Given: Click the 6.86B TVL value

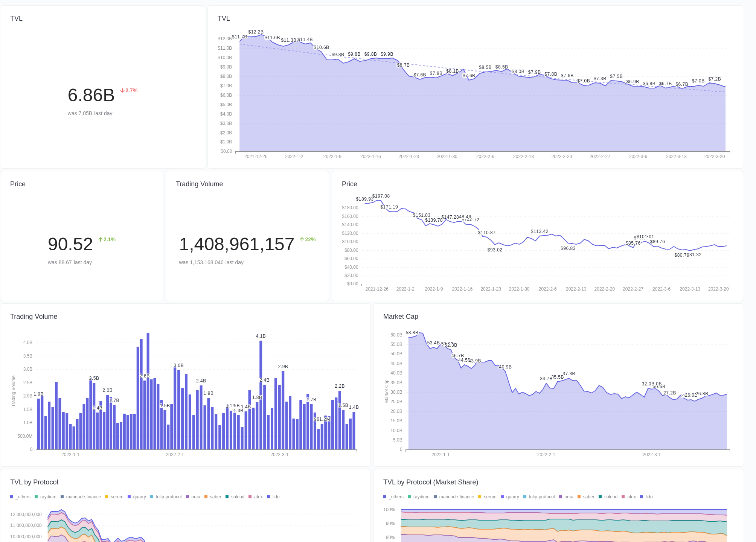Looking at the screenshot, I should coord(91,95).
